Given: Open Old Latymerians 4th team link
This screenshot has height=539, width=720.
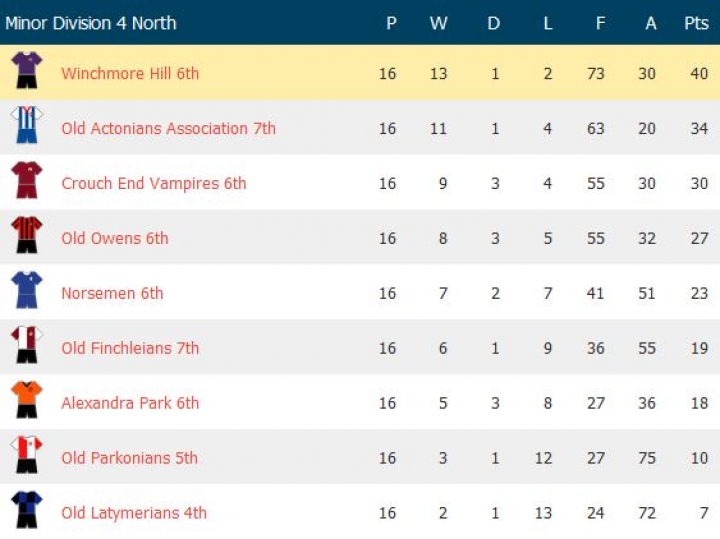Looking at the screenshot, I should coord(134,513).
